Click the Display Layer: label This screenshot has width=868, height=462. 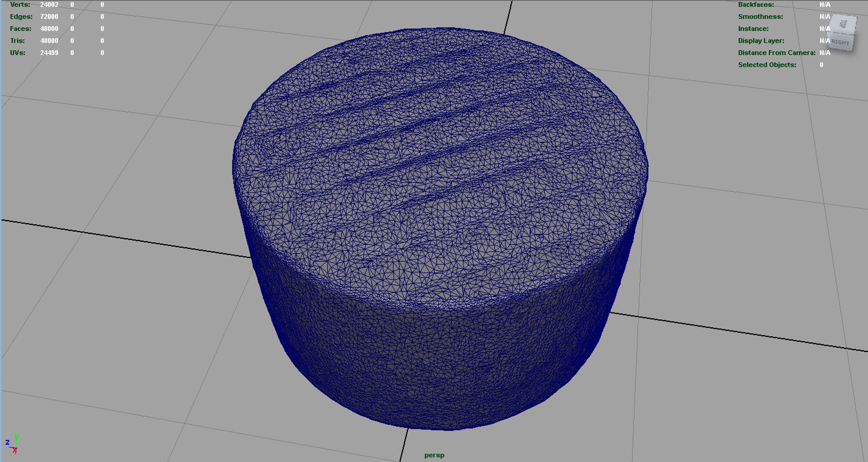pyautogui.click(x=761, y=41)
